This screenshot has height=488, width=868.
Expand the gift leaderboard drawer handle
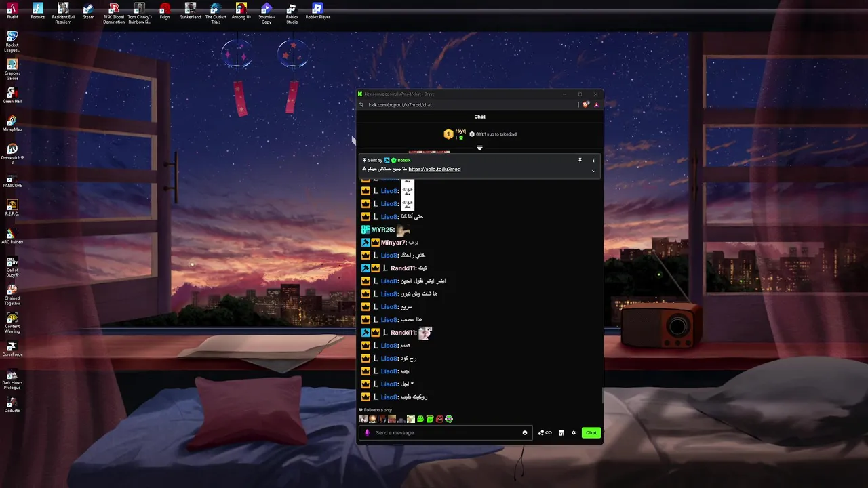coord(479,148)
